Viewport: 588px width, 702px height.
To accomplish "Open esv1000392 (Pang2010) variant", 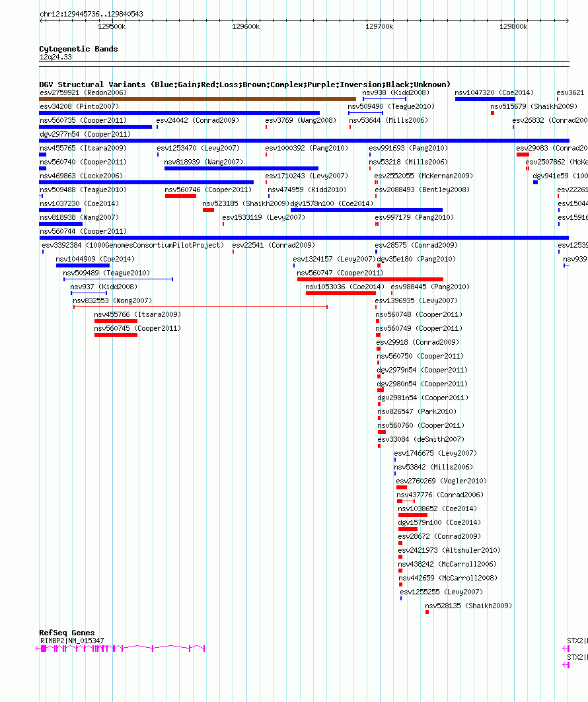I will (x=307, y=148).
